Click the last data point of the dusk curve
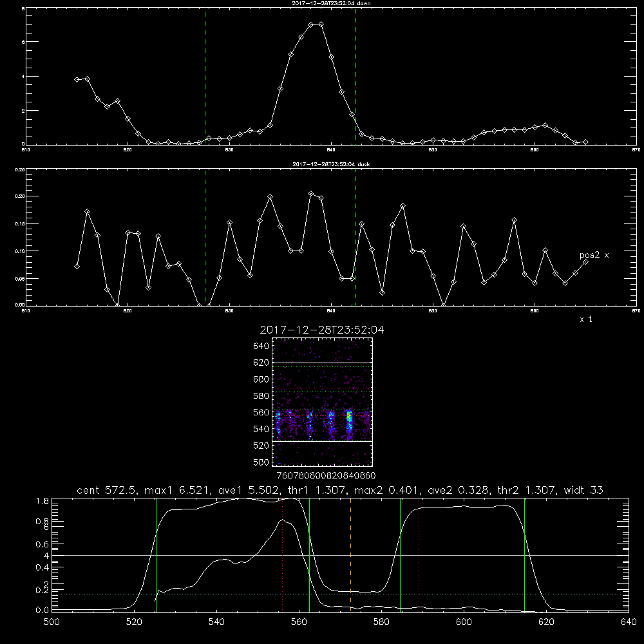 click(x=585, y=261)
